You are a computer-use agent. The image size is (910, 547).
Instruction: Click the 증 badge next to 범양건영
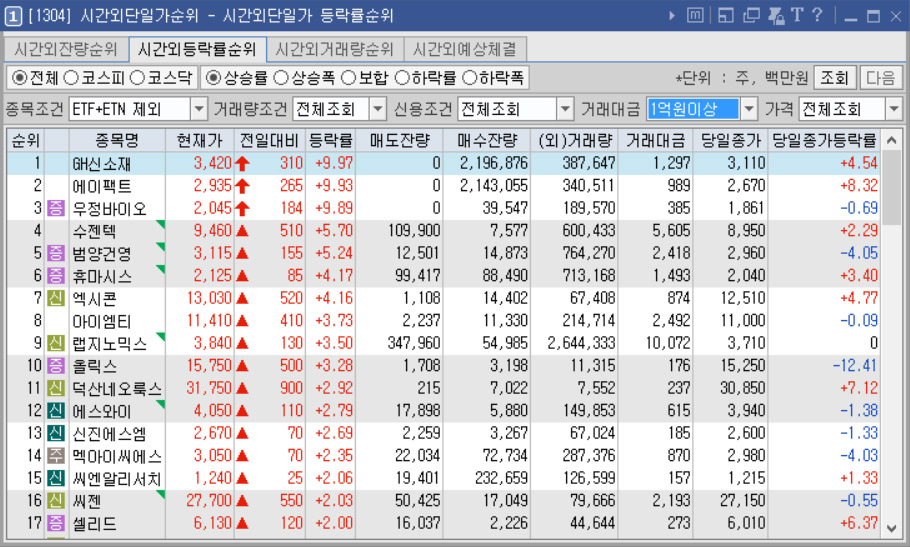tap(56, 253)
